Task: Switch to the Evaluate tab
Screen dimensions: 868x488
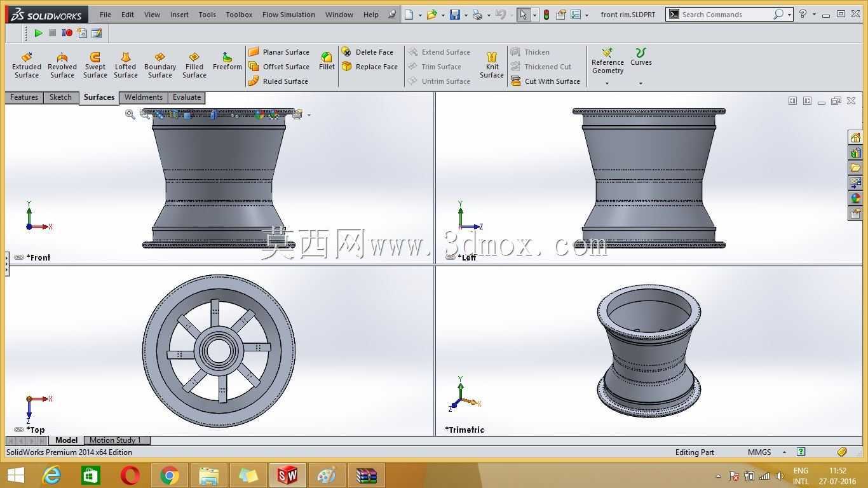Action: [187, 97]
